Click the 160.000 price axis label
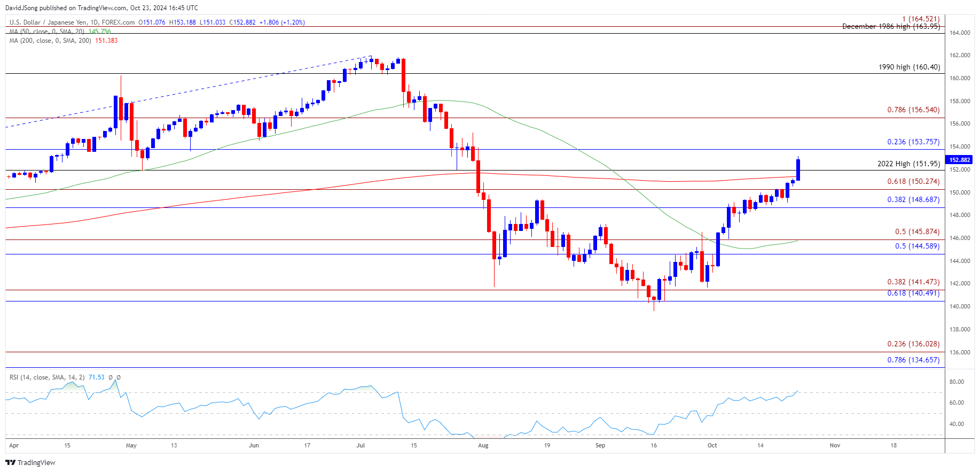The image size is (980, 472). [960, 78]
